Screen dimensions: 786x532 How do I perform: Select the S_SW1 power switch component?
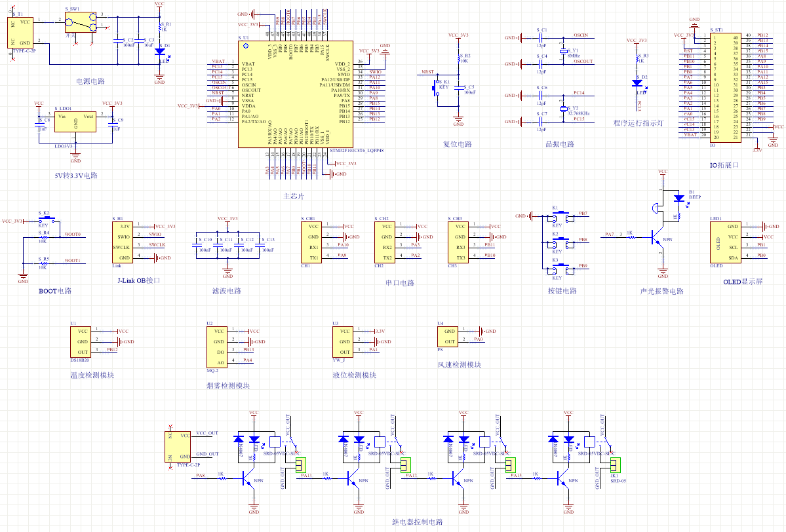pyautogui.click(x=80, y=22)
